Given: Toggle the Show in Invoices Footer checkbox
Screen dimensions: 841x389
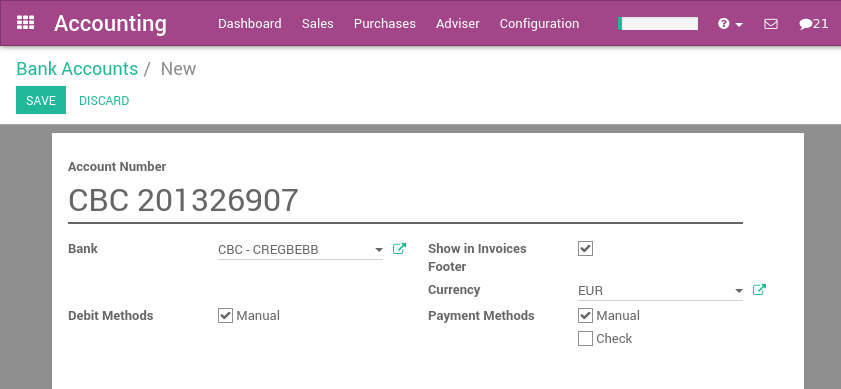Looking at the screenshot, I should (585, 248).
